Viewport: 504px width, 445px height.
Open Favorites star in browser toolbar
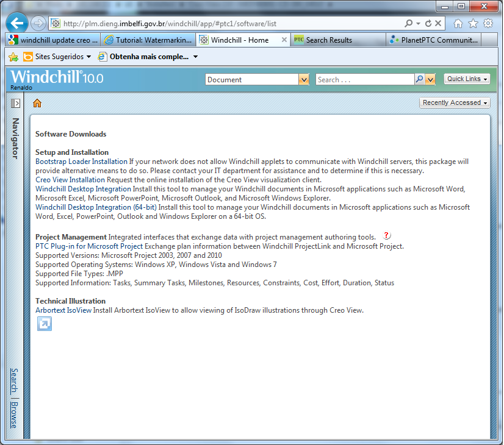473,23
